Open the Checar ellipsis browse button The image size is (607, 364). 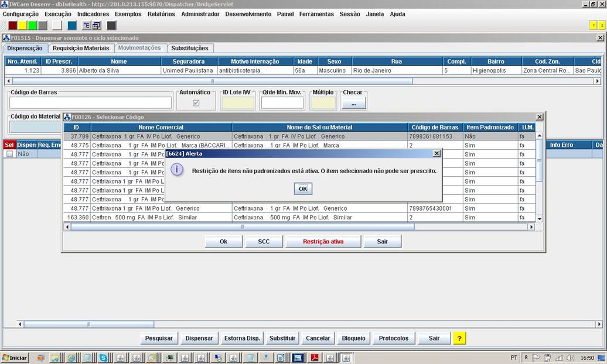[x=353, y=103]
